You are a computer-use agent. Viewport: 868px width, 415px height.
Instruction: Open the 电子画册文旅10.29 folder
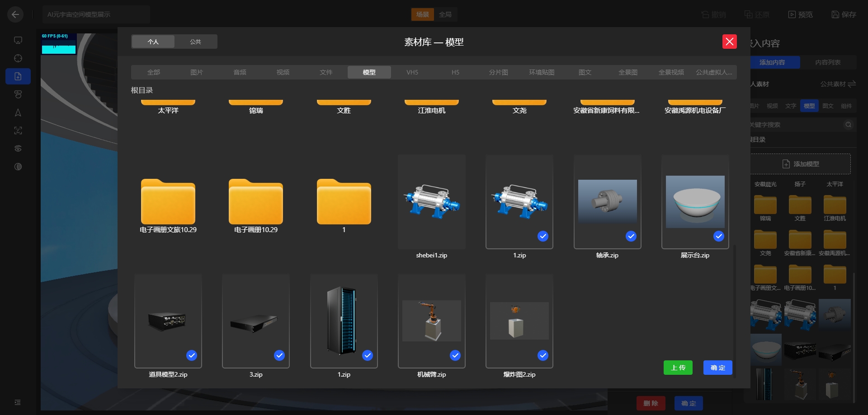tap(168, 202)
